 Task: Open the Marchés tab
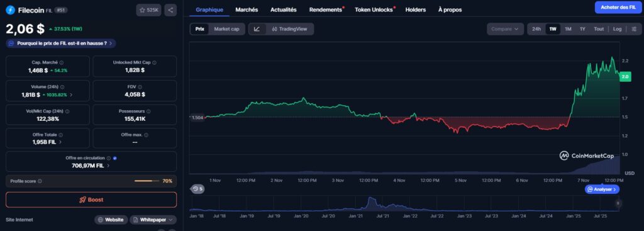coord(247,9)
